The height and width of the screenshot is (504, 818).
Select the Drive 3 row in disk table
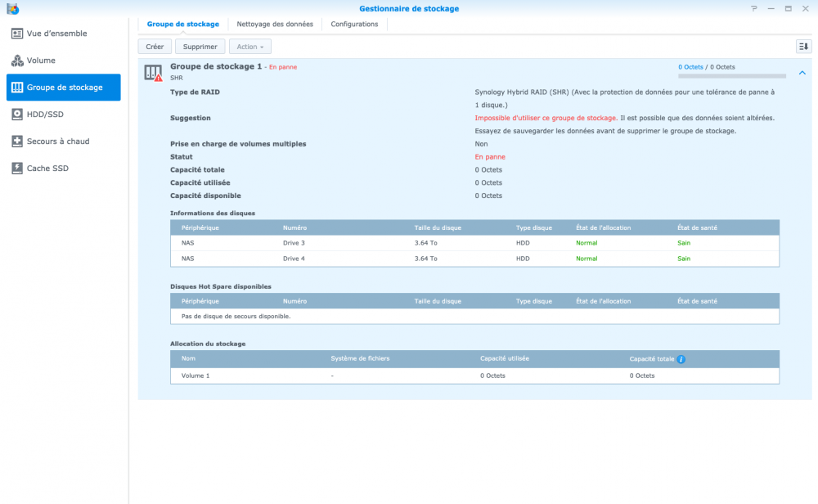click(474, 243)
